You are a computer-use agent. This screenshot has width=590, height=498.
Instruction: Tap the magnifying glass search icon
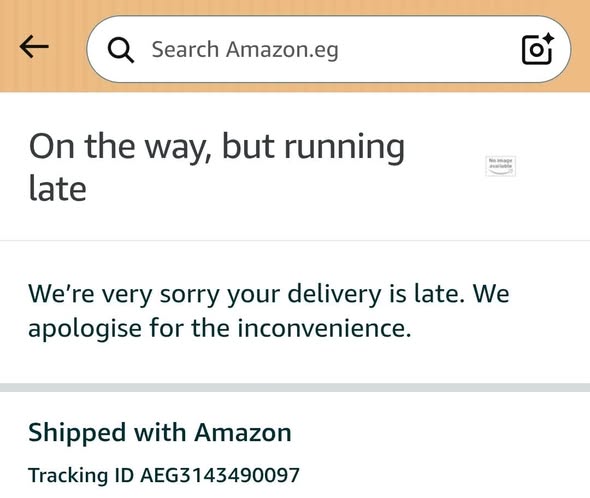[x=120, y=50]
